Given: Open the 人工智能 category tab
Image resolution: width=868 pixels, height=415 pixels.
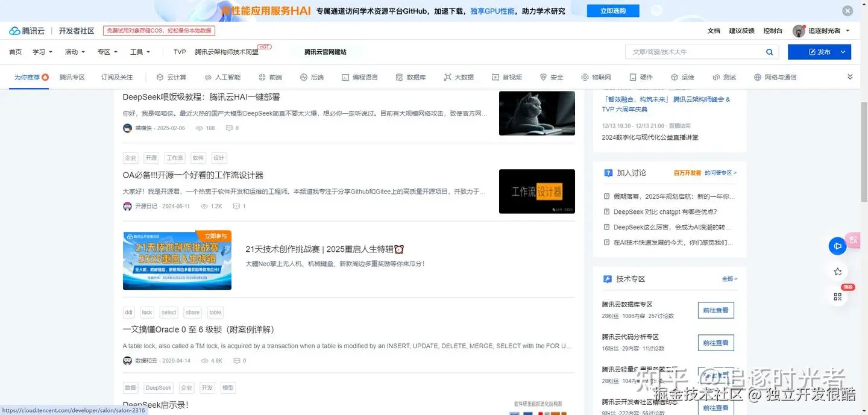Looking at the screenshot, I should click(x=222, y=77).
